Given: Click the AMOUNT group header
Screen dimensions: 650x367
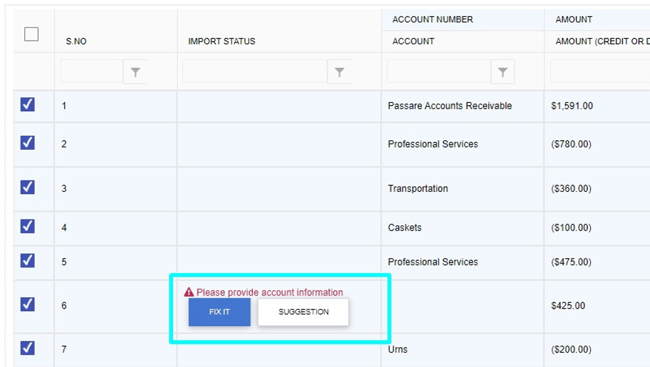Looking at the screenshot, I should tap(574, 19).
